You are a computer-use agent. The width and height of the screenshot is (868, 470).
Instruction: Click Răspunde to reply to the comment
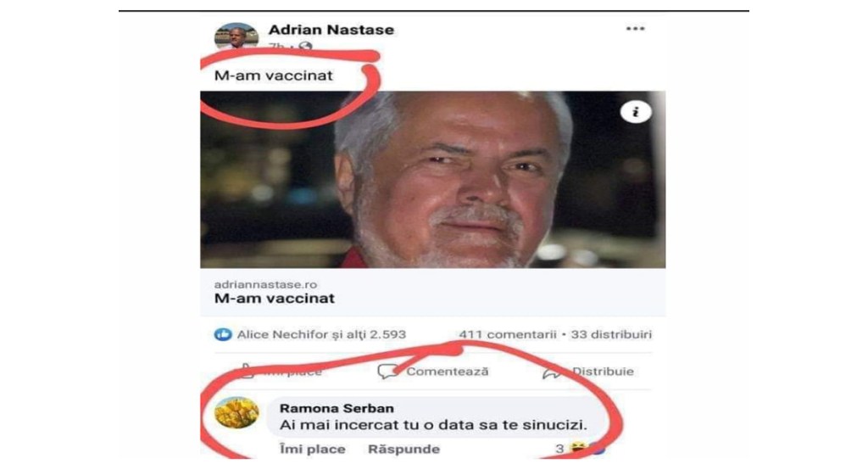(x=403, y=449)
